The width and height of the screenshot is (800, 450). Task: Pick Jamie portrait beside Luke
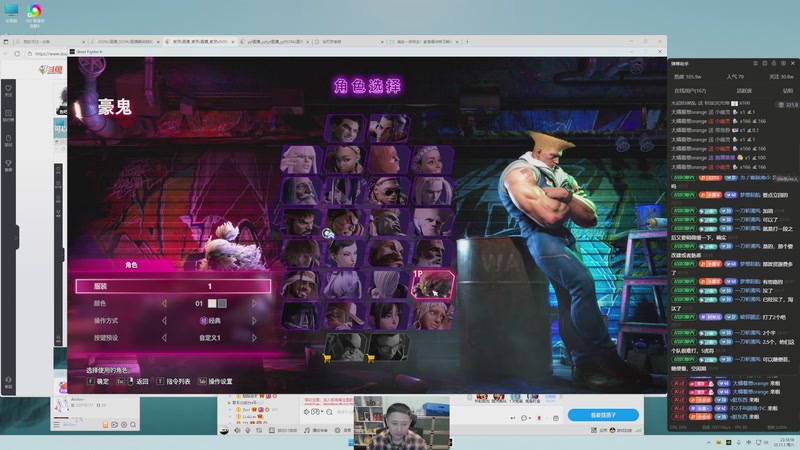point(389,128)
